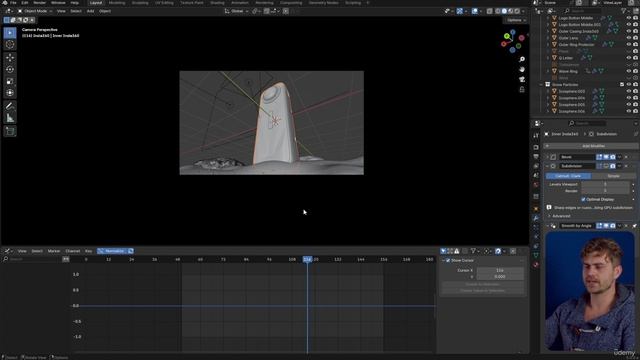Open the viewport Options dropdown

(x=516, y=20)
